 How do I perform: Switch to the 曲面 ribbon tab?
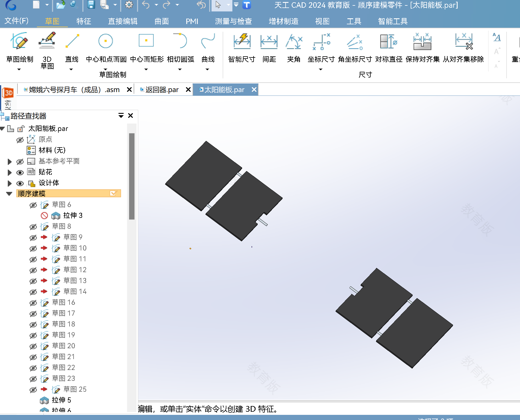(162, 21)
